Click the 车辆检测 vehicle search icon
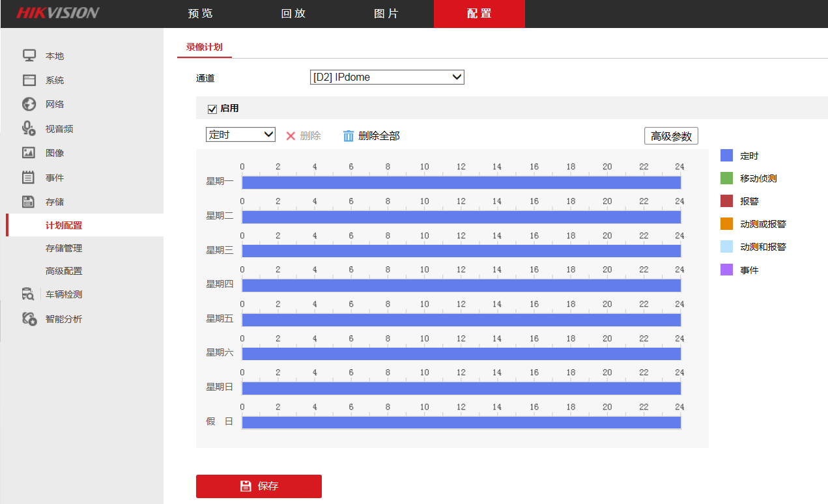The height and width of the screenshot is (504, 828). 29,294
